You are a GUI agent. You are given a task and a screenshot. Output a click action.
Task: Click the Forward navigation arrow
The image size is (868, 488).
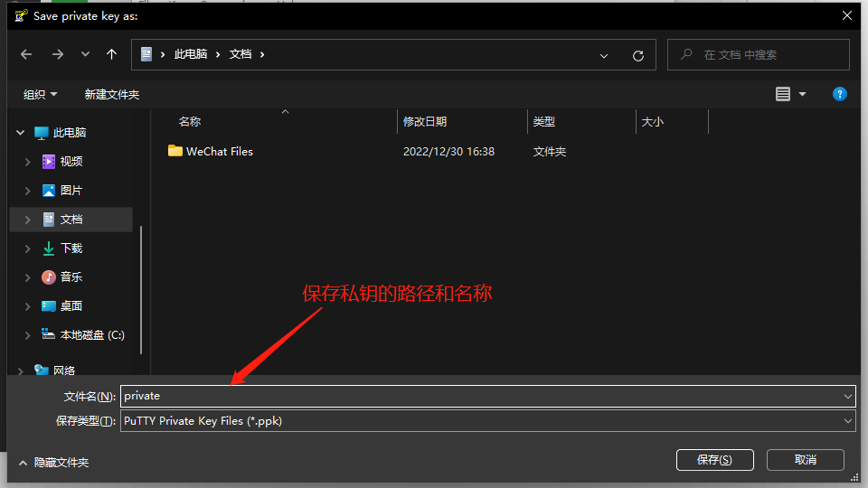coord(57,54)
